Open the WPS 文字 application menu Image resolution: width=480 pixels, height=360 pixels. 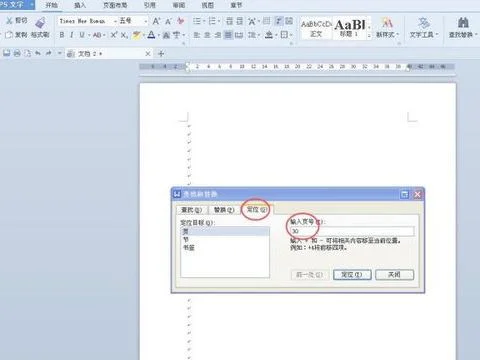(x=17, y=5)
